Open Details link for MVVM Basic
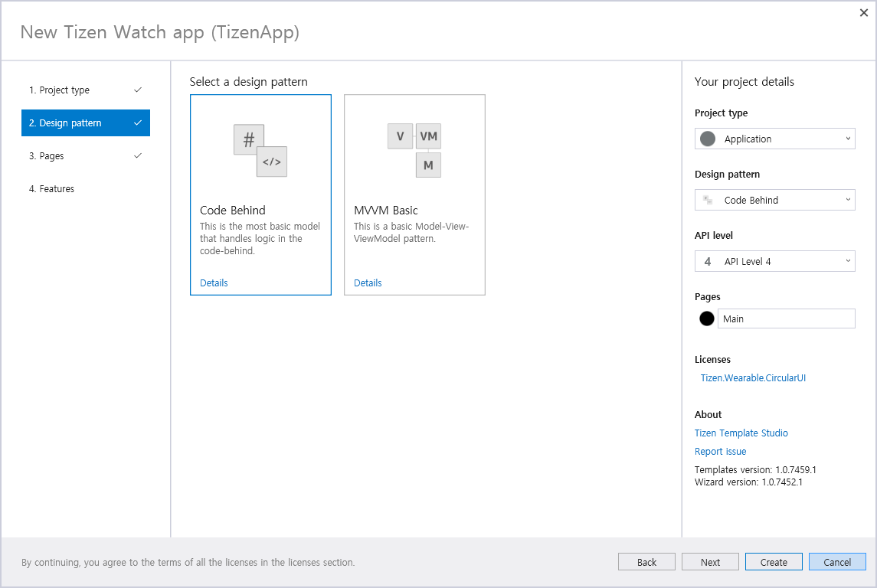This screenshot has height=588, width=877. coord(368,283)
